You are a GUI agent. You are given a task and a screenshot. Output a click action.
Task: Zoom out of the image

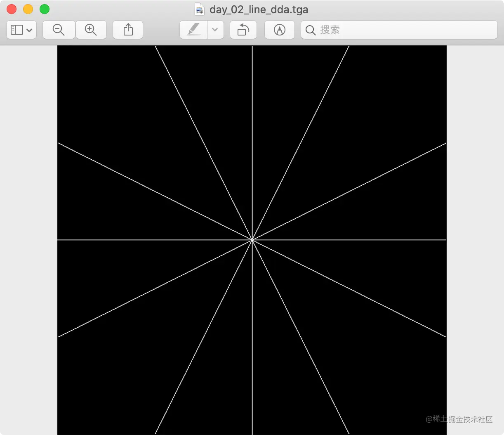(59, 30)
